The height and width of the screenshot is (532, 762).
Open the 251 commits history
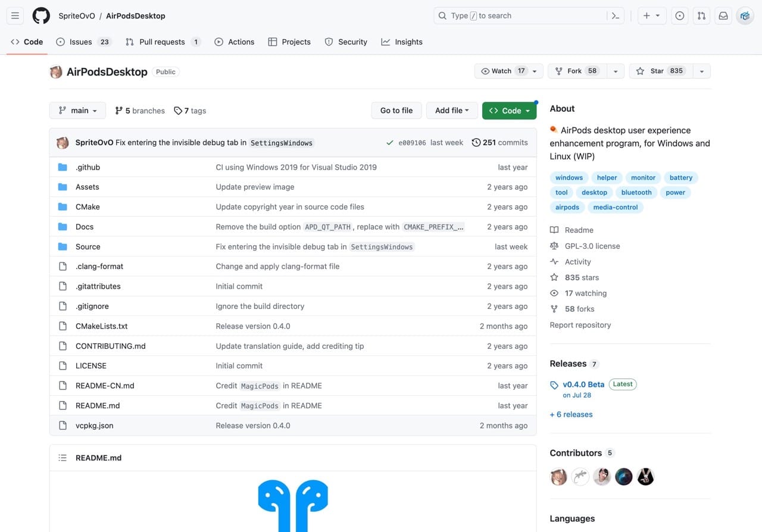point(499,143)
